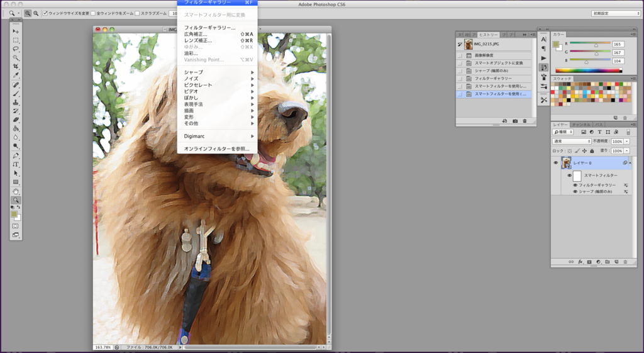The height and width of the screenshot is (353, 644).
Task: Select the Rectangle shape tool
Action: [x=16, y=182]
